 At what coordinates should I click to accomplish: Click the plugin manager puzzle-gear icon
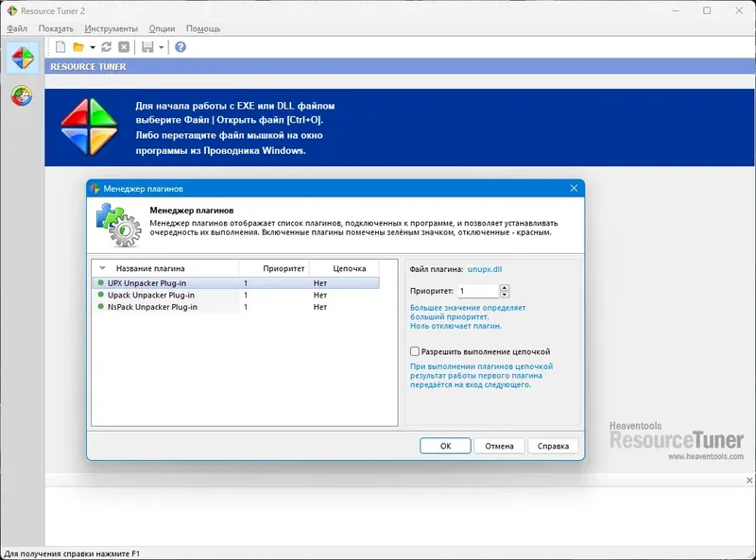(x=118, y=225)
